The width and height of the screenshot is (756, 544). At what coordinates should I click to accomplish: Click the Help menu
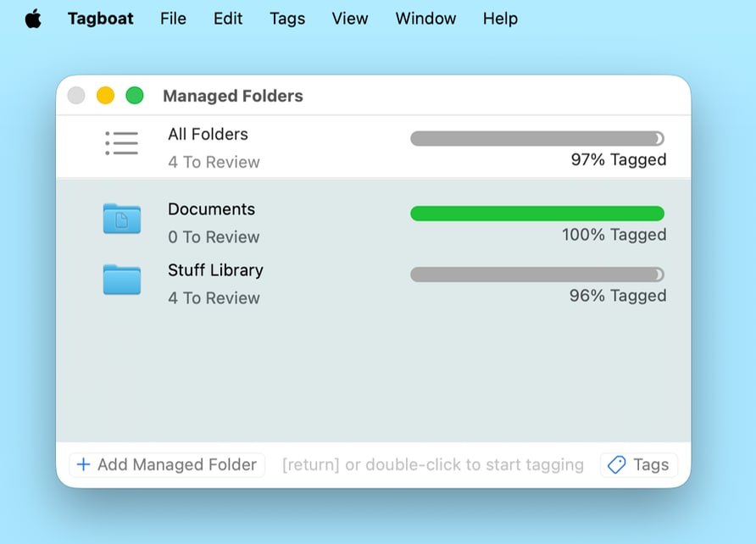click(x=499, y=19)
